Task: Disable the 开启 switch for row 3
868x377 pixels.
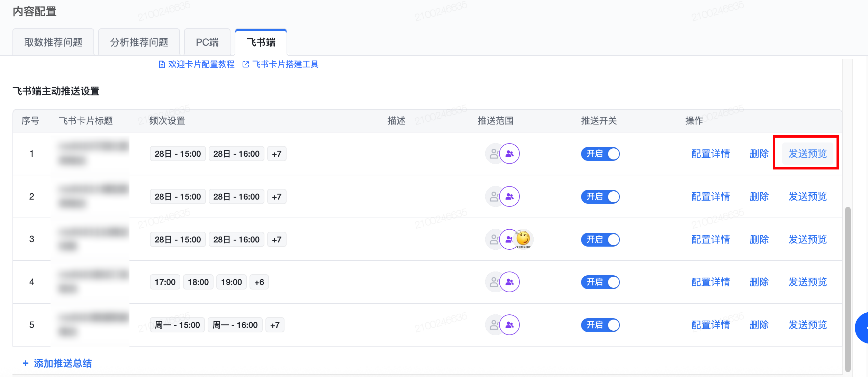Action: point(600,239)
